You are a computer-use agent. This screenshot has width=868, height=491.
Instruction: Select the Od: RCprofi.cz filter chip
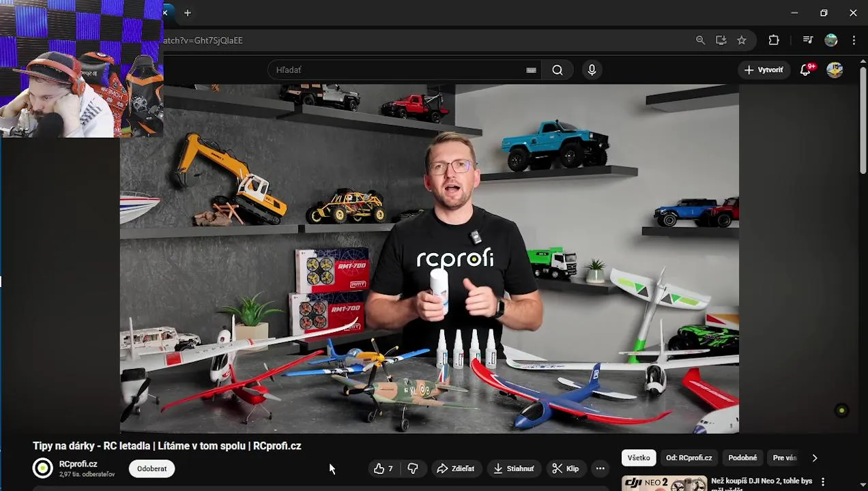click(689, 458)
